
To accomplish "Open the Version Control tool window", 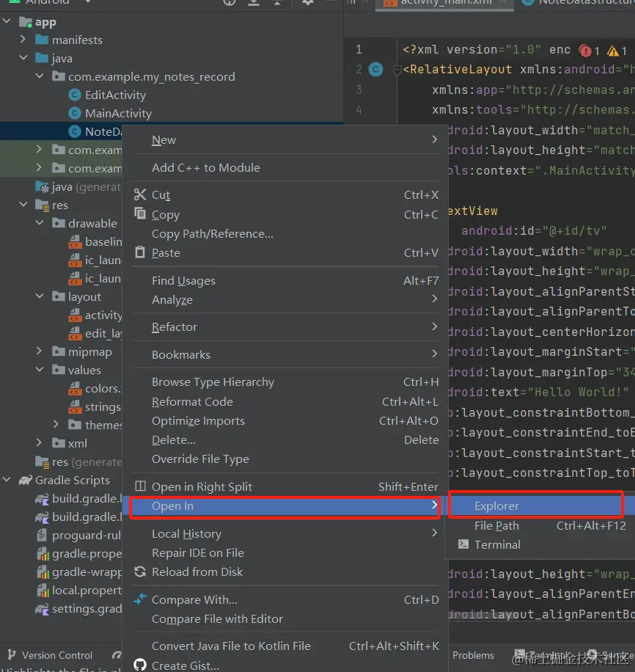I will (x=50, y=655).
